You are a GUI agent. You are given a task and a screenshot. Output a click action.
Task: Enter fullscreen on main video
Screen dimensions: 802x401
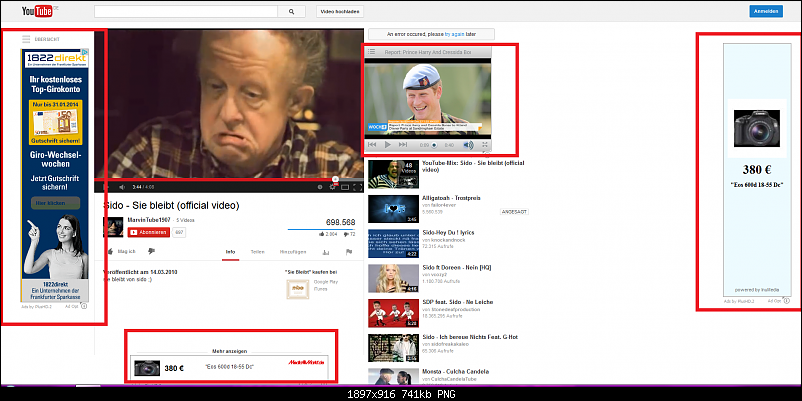358,187
